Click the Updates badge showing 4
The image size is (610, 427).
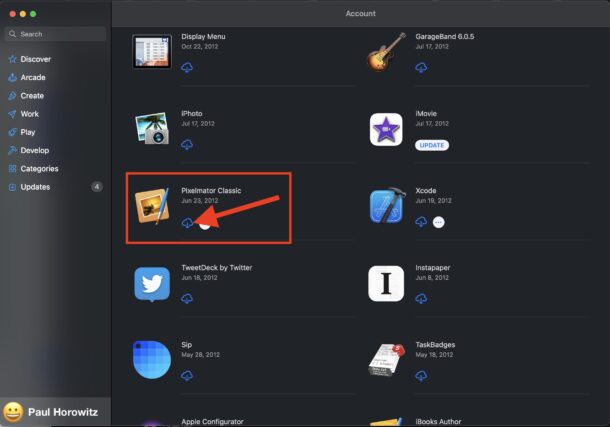pos(97,187)
